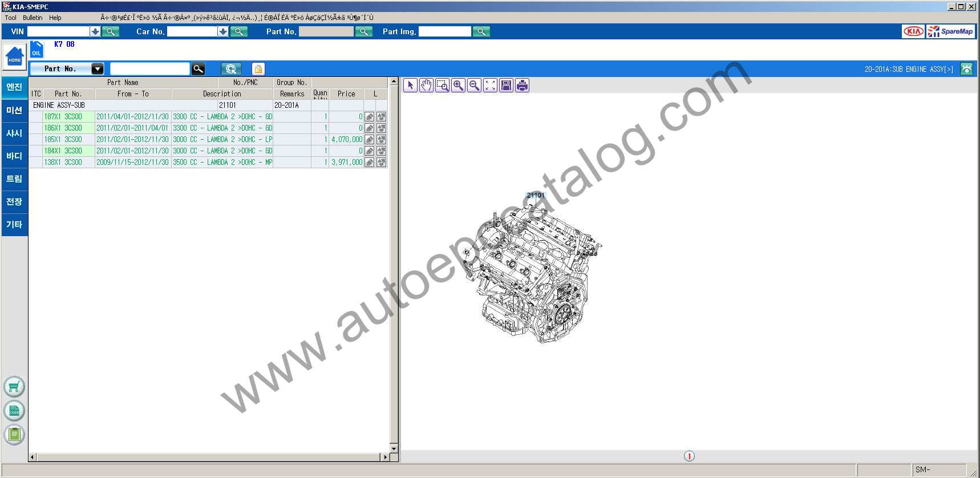
Task: Click the Description column header
Action: tap(222, 94)
